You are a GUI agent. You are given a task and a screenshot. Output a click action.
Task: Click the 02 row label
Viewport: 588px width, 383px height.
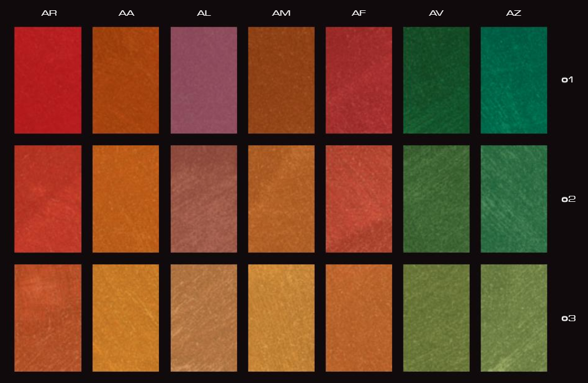pyautogui.click(x=568, y=199)
